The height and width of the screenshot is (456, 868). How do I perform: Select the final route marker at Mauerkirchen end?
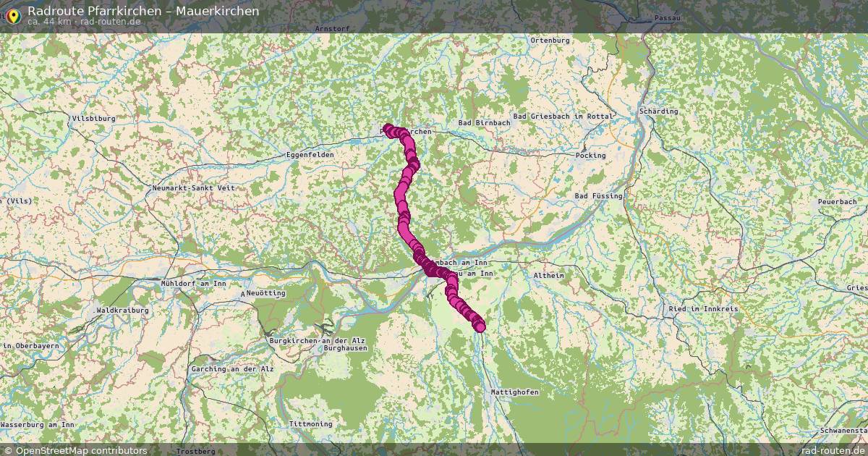point(480,326)
